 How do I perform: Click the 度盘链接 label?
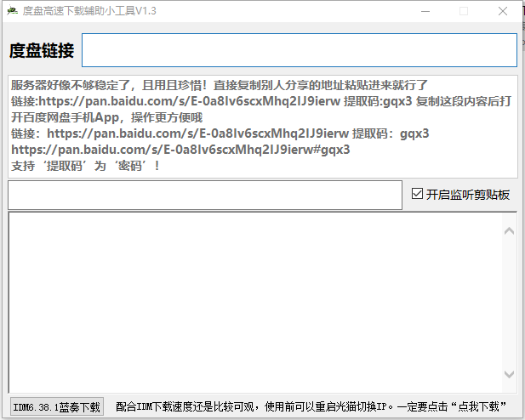coord(42,51)
